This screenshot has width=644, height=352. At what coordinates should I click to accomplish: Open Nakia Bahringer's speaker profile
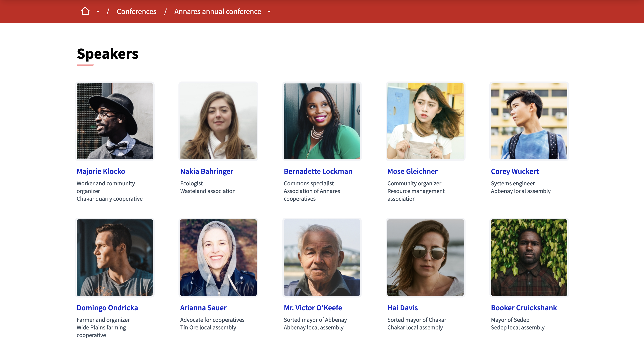[207, 171]
